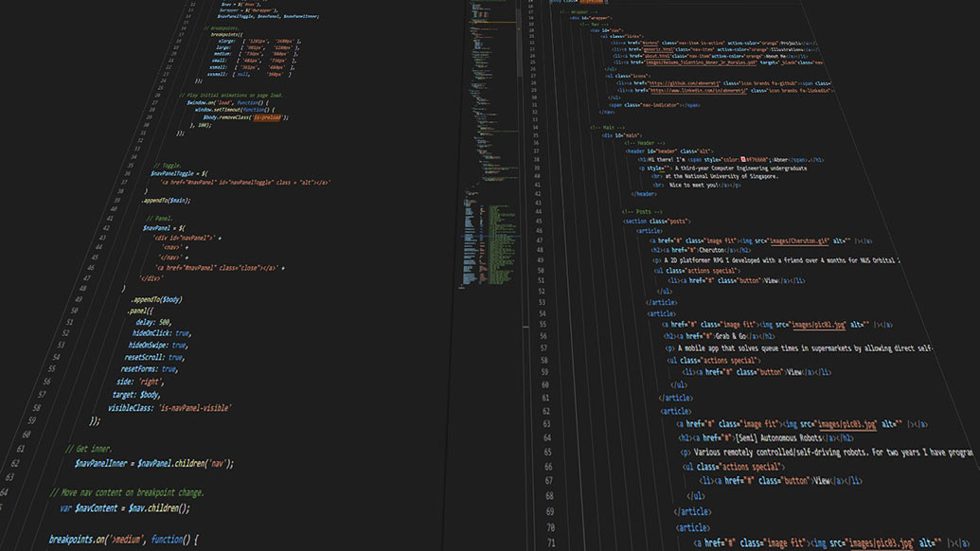Viewport: 980px width, 551px height.
Task: Click the '<!-- Main -->' comment in right editor
Action: coord(607,128)
